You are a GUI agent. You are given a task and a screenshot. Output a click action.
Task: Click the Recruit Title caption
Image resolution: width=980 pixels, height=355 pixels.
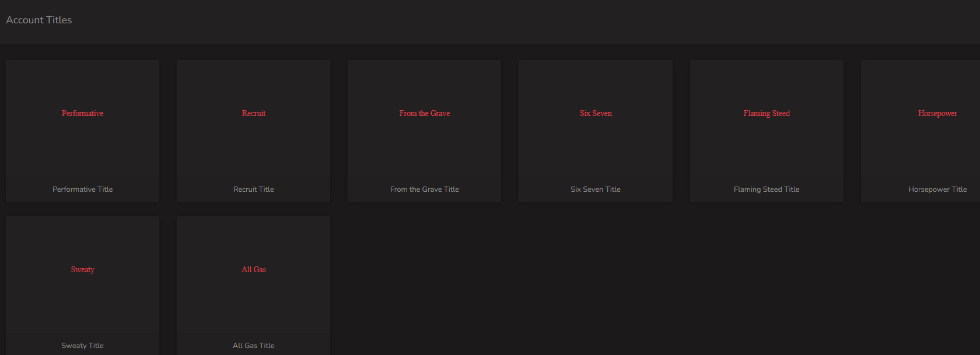pyautogui.click(x=253, y=189)
